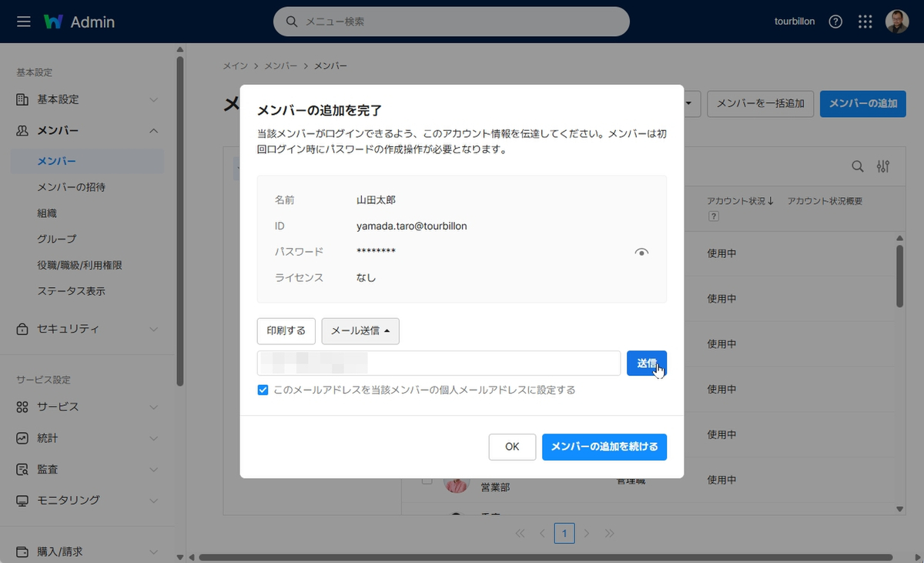The image size is (924, 563).
Task: Click the tourbillon account name in header
Action: [795, 22]
